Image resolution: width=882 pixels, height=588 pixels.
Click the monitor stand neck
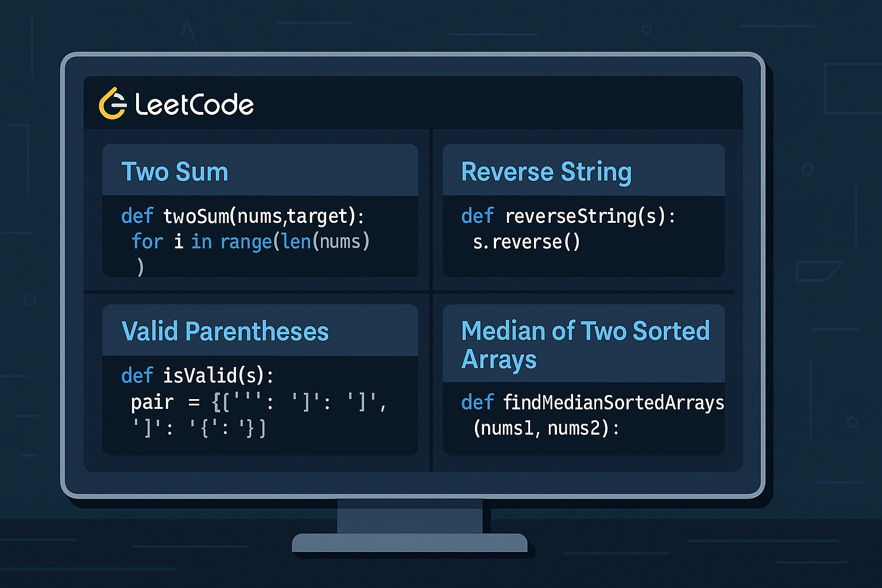pos(409,516)
